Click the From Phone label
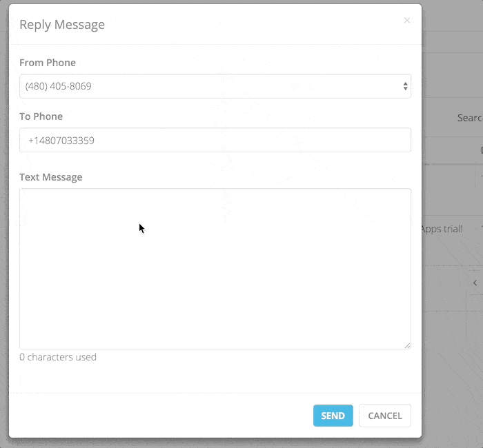Viewport: 483px width, 448px height. (x=48, y=63)
